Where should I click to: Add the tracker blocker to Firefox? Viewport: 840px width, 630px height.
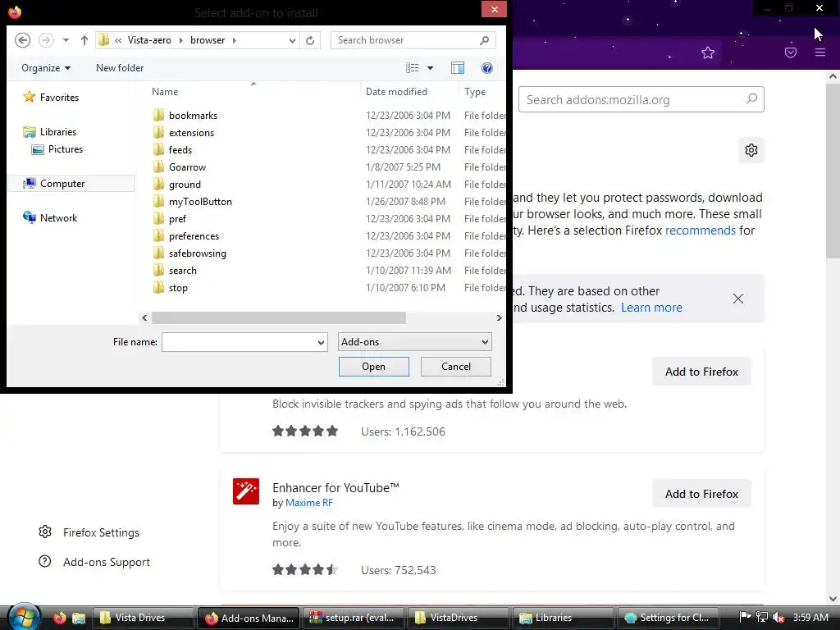(x=702, y=372)
